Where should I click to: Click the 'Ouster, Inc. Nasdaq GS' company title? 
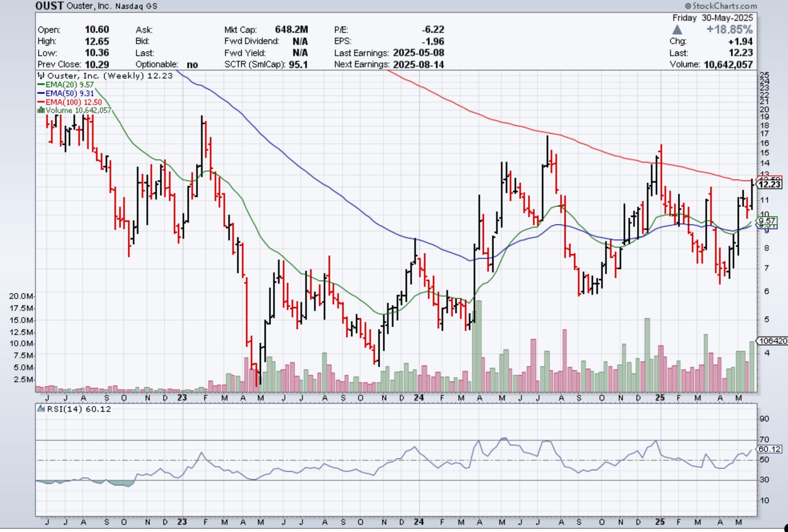112,6
